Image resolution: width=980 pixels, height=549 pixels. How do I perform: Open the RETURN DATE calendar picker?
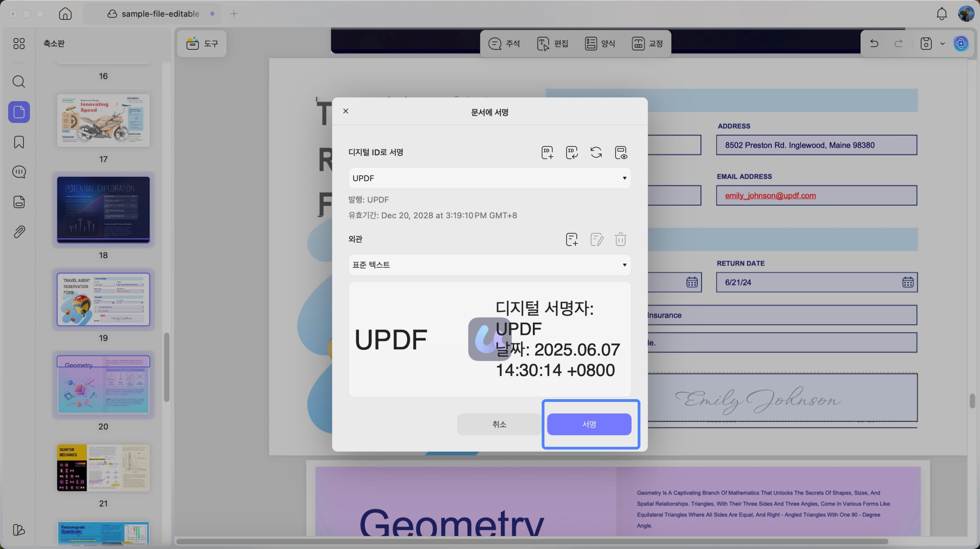[x=908, y=282]
